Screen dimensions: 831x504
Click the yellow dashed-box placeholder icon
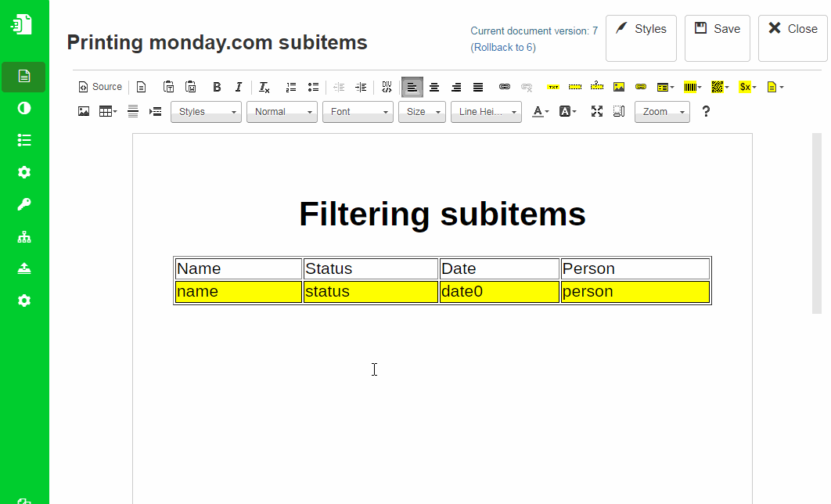(575, 87)
